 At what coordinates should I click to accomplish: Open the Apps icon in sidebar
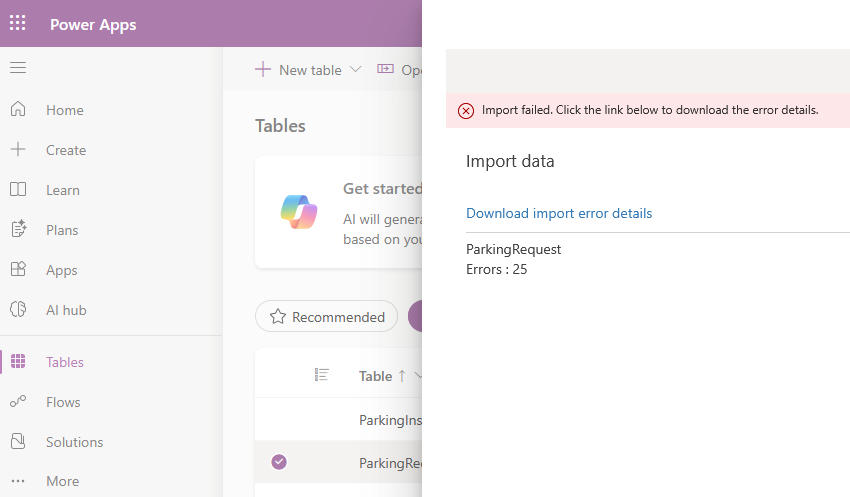pos(18,270)
